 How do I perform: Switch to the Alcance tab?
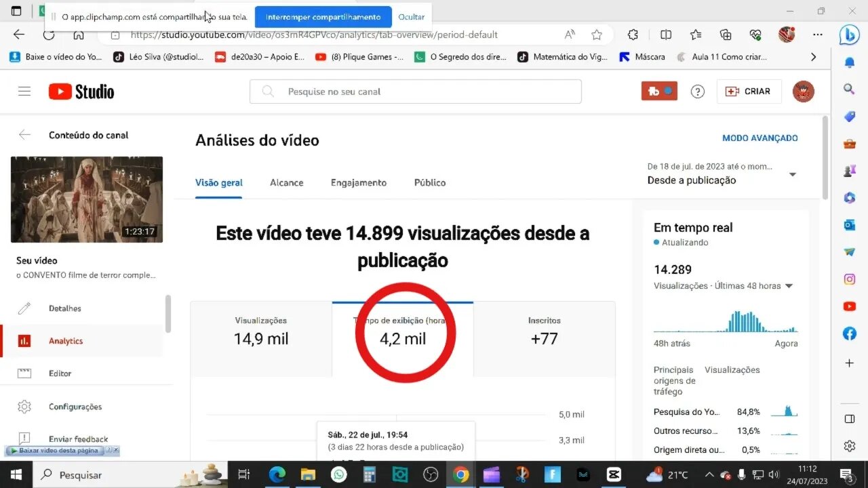(x=287, y=182)
